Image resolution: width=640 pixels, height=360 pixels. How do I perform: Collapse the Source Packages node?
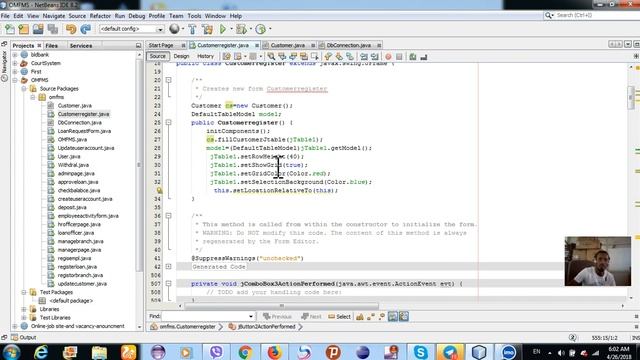tap(24, 89)
